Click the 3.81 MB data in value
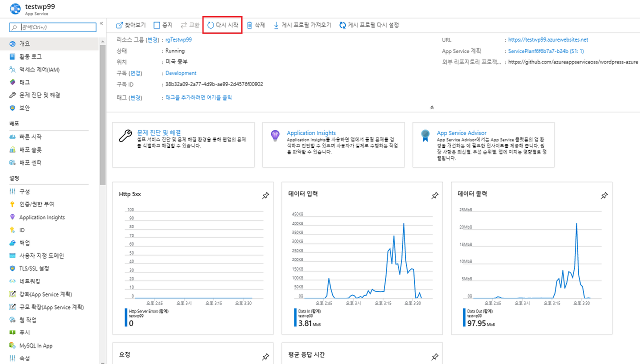The width and height of the screenshot is (640, 364). pyautogui.click(x=309, y=323)
